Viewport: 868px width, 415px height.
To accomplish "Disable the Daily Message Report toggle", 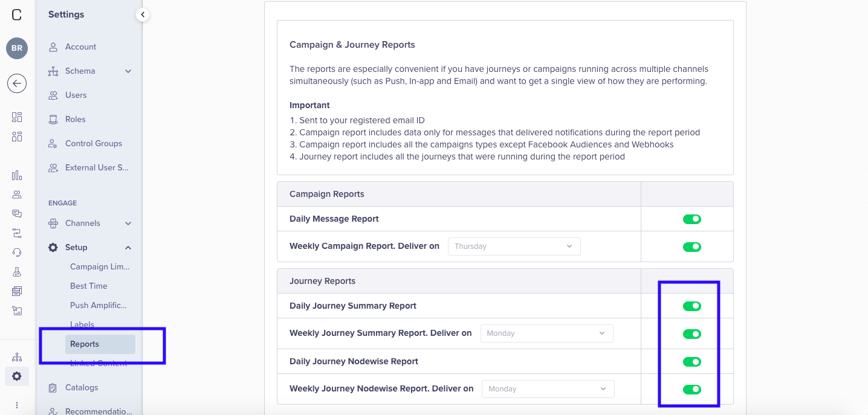I will [x=691, y=219].
